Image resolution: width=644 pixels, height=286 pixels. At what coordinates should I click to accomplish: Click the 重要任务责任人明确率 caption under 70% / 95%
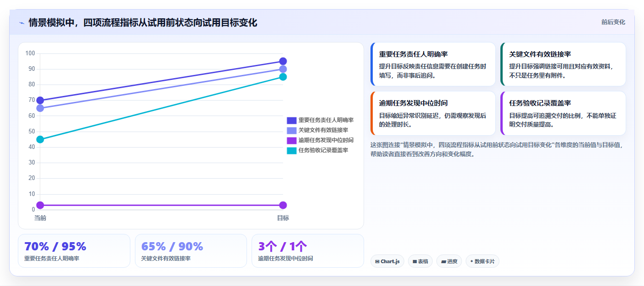tap(52, 259)
